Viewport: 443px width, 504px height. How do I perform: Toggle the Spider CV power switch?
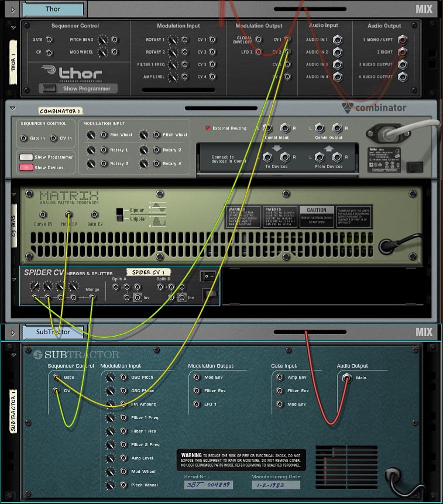tap(207, 276)
